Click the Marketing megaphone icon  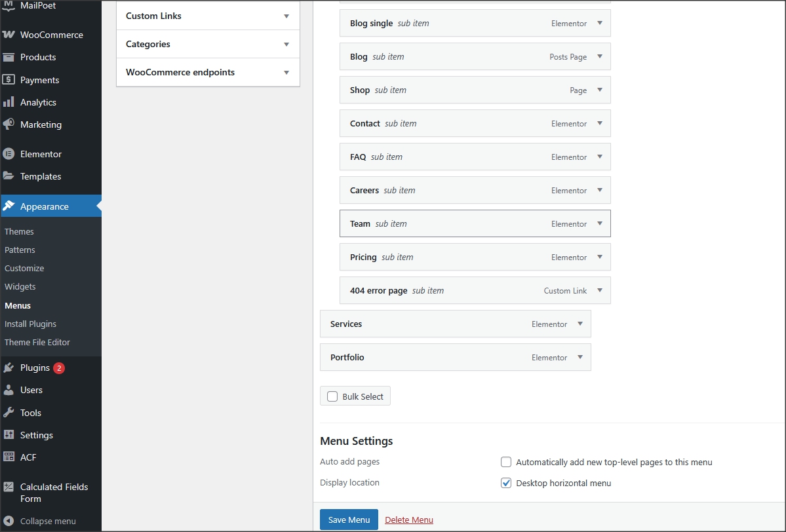(x=9, y=124)
